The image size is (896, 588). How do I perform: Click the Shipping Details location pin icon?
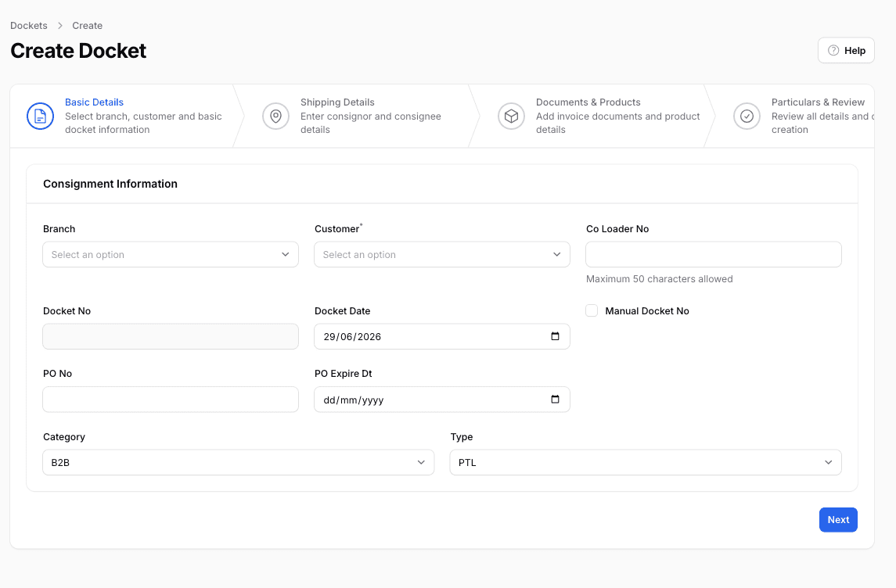click(275, 117)
